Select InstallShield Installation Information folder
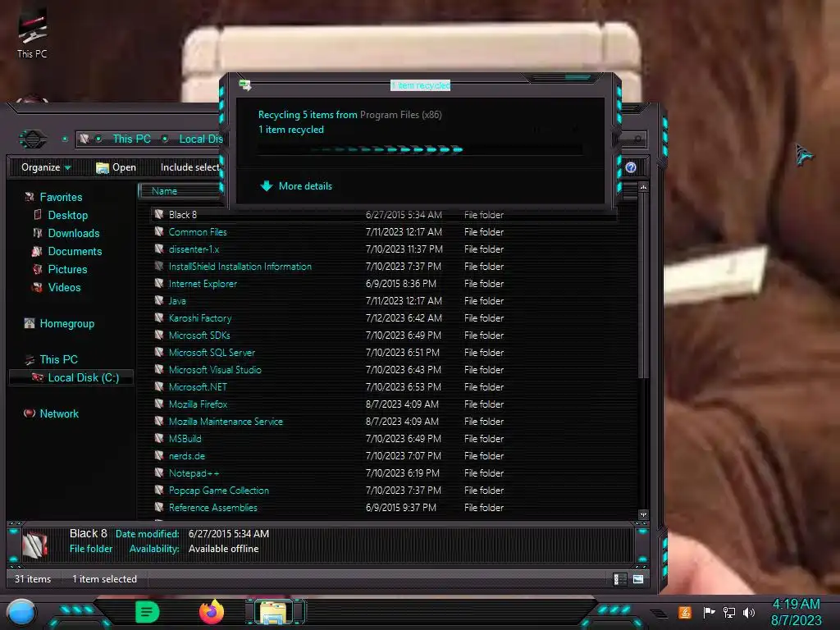Screen dimensions: 840x630 click(x=240, y=267)
